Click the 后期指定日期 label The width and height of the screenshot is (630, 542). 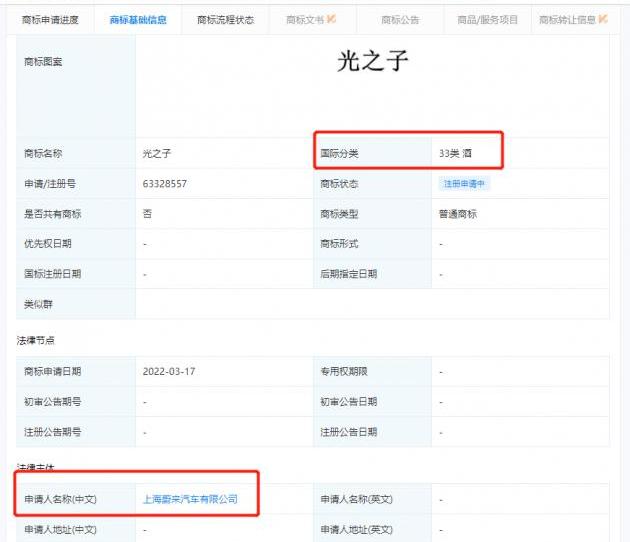tap(349, 274)
